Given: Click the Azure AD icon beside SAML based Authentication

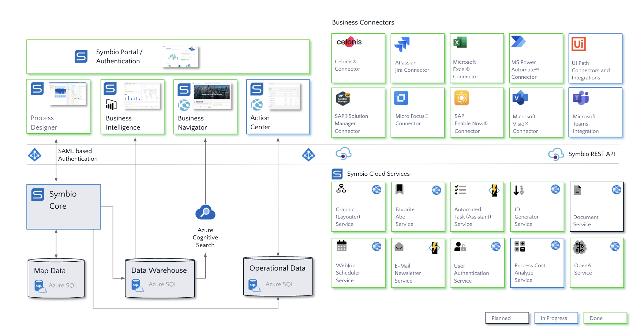Looking at the screenshot, I should (35, 155).
